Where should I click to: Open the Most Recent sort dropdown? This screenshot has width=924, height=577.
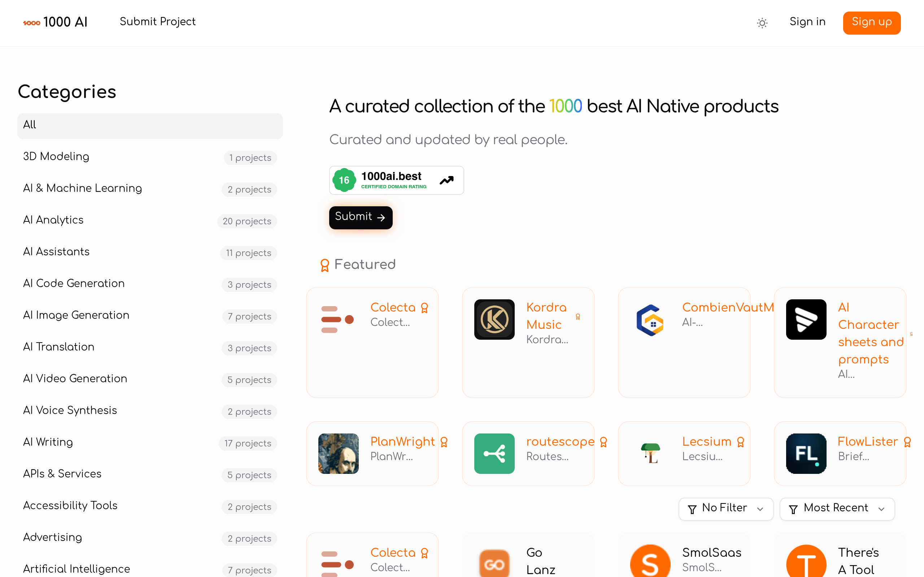pyautogui.click(x=837, y=508)
